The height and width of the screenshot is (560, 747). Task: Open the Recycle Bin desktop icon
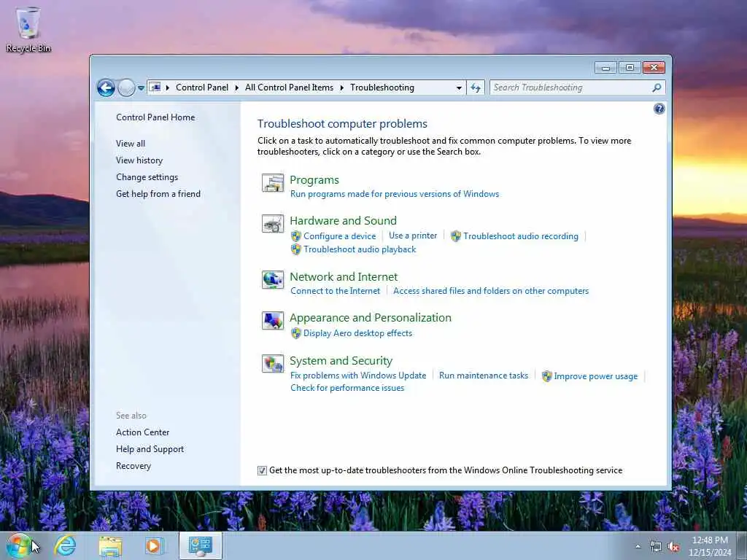[x=28, y=29]
